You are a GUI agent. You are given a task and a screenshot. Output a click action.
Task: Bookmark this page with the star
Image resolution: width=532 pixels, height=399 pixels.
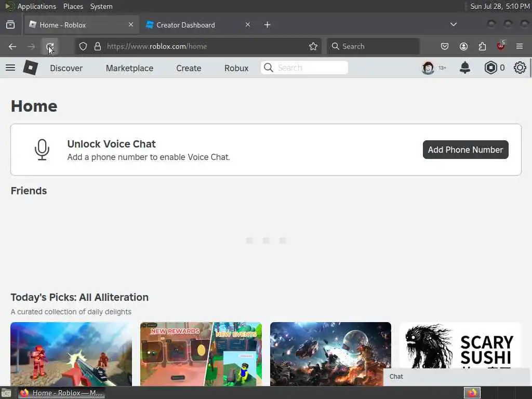coord(313,46)
